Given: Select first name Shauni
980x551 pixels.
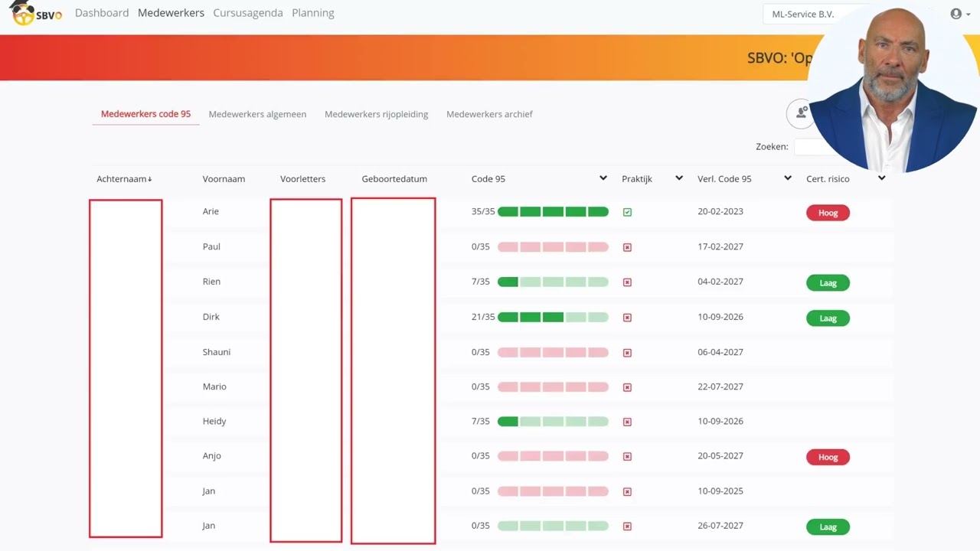Looking at the screenshot, I should click(x=217, y=352).
